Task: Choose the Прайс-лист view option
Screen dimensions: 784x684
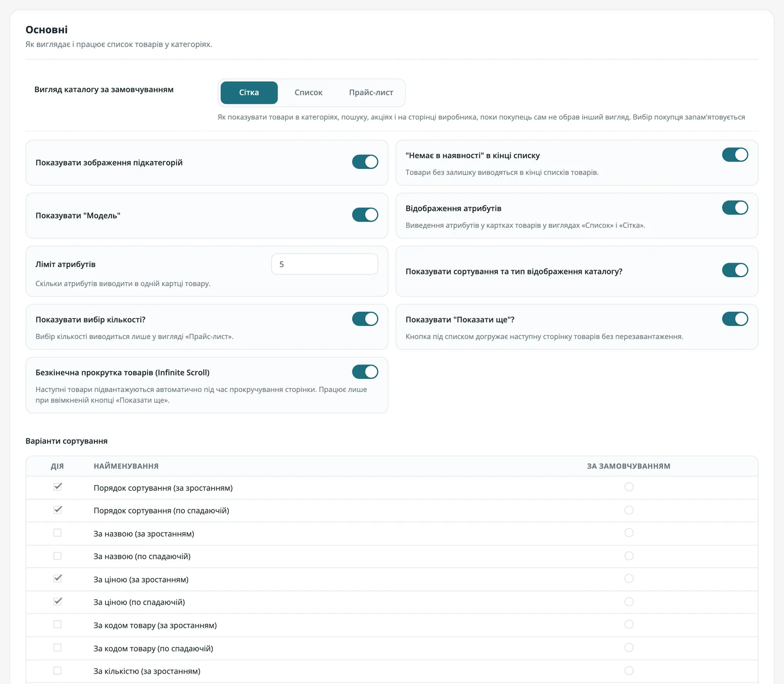Action: click(371, 93)
